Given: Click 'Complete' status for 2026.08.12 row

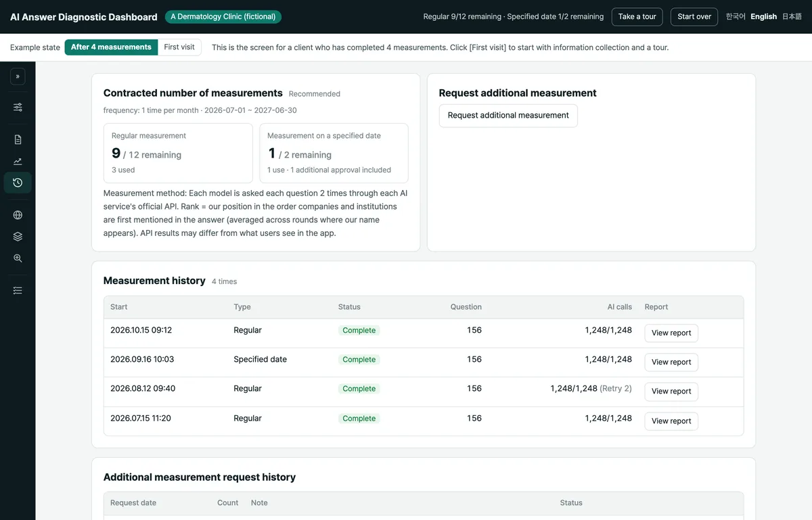Looking at the screenshot, I should click(x=359, y=389).
